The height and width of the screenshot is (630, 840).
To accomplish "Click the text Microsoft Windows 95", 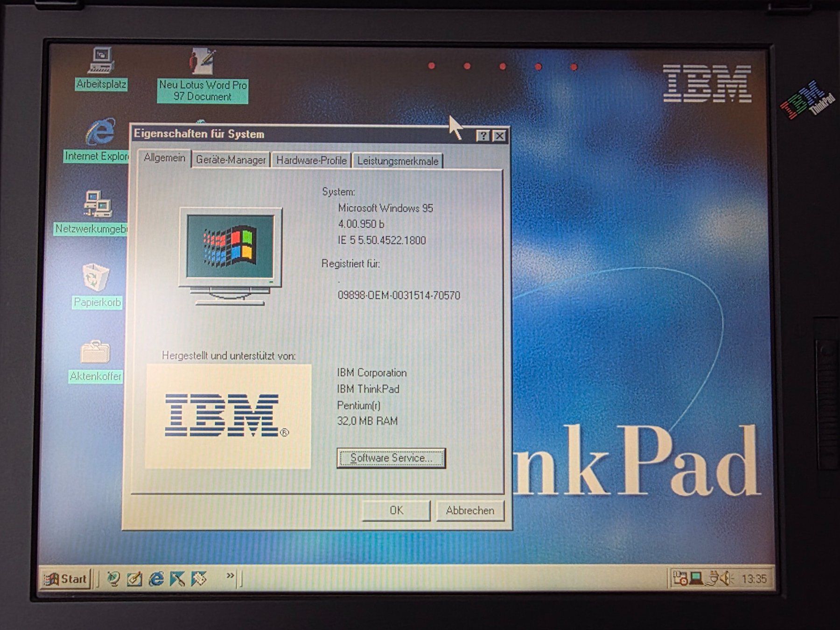I will tap(385, 208).
